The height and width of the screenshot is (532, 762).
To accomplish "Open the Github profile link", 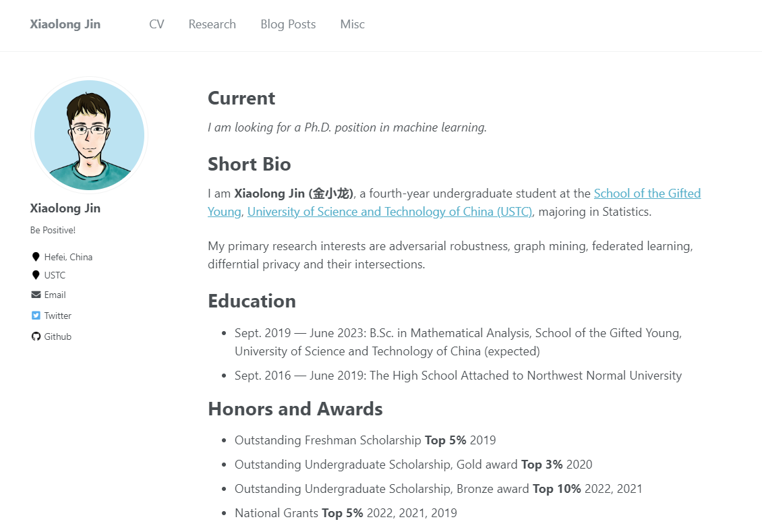I will [x=58, y=336].
